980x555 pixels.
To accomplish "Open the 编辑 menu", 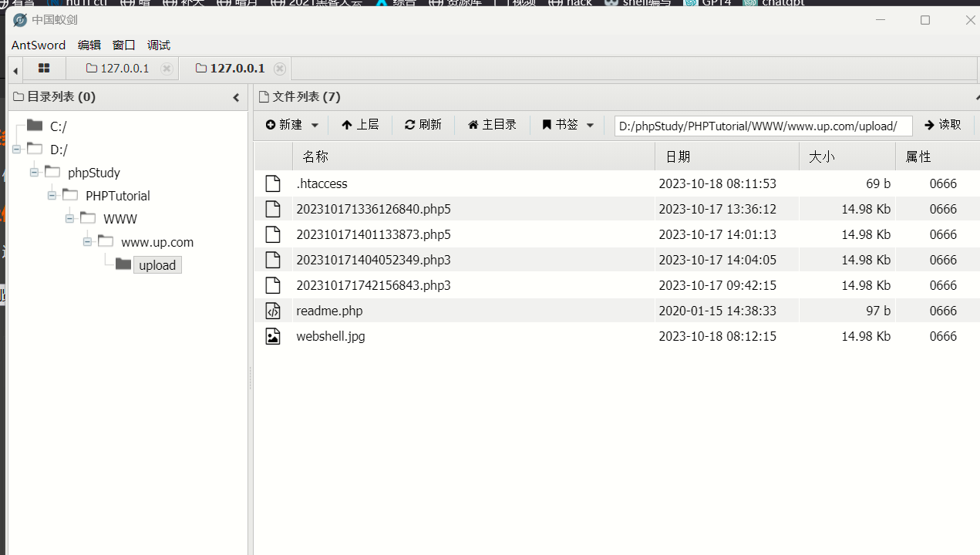I will coord(89,45).
